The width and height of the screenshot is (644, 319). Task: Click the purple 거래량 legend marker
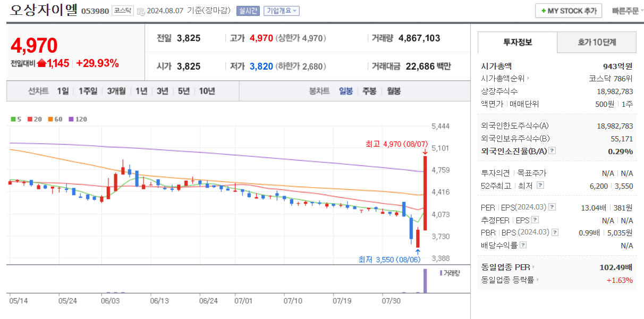click(x=440, y=273)
